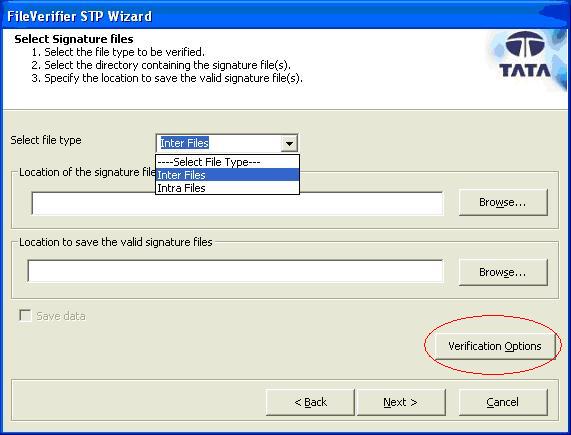This screenshot has width=571, height=435.
Task: Browse for the signature file directory
Action: point(503,202)
